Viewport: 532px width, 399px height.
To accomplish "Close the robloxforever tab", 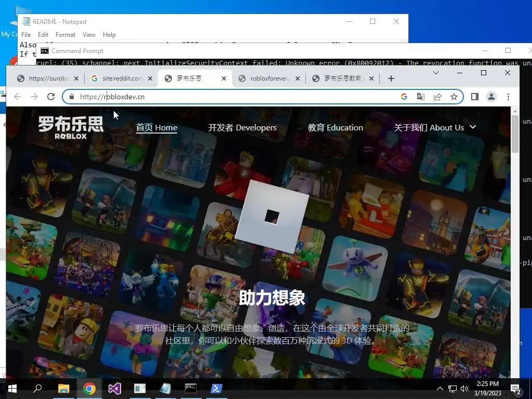I will (298, 78).
